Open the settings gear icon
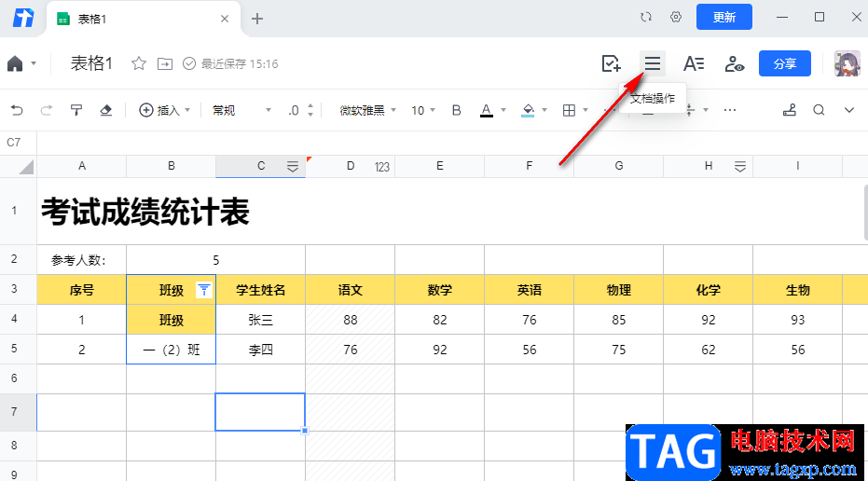This screenshot has height=481, width=868. pyautogui.click(x=676, y=17)
